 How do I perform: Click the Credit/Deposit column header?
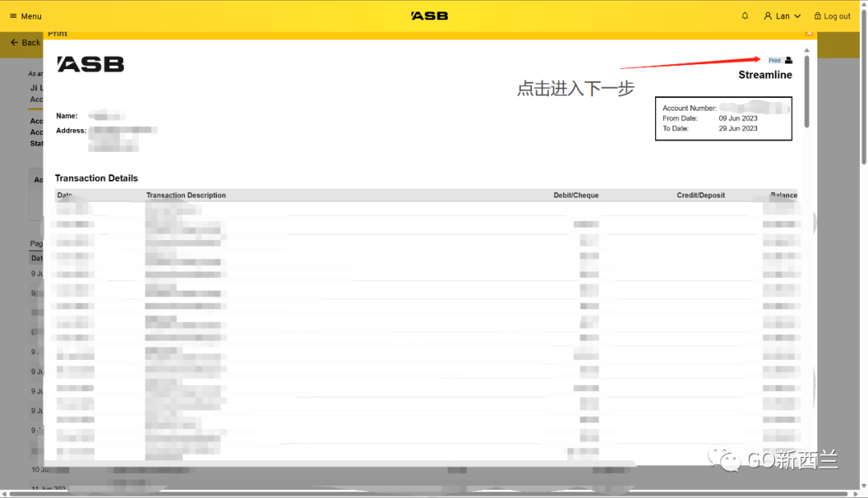[700, 195]
